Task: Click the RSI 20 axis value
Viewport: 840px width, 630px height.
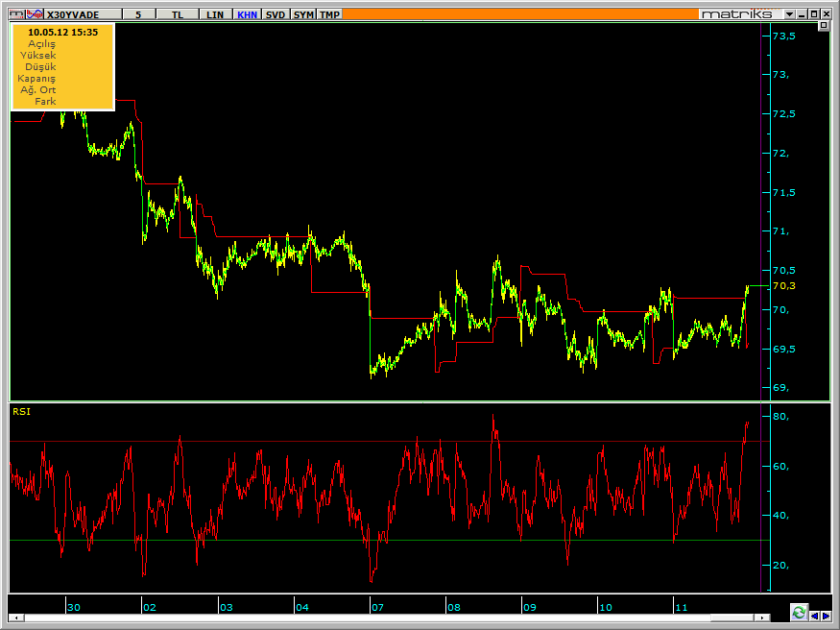Action: click(x=780, y=566)
